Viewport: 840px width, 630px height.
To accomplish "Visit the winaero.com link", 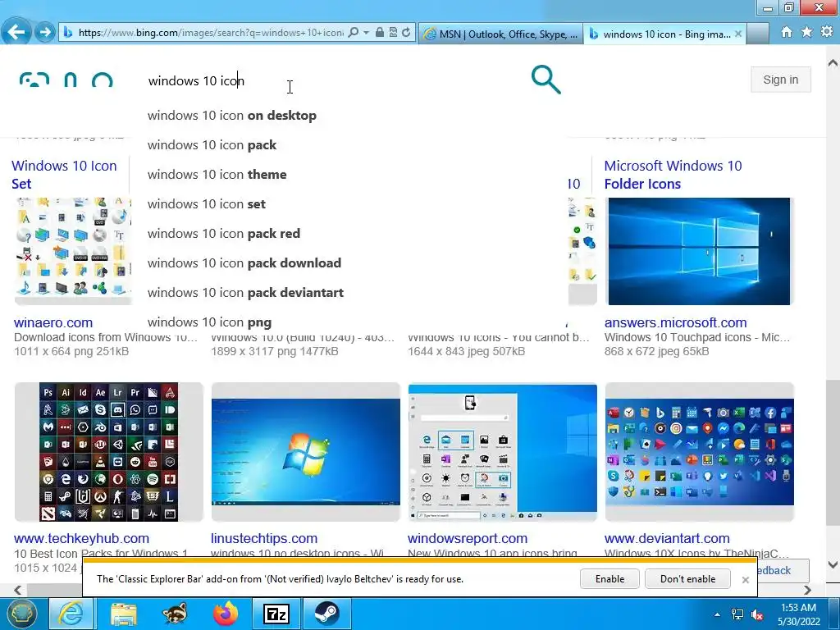I will coord(53,322).
